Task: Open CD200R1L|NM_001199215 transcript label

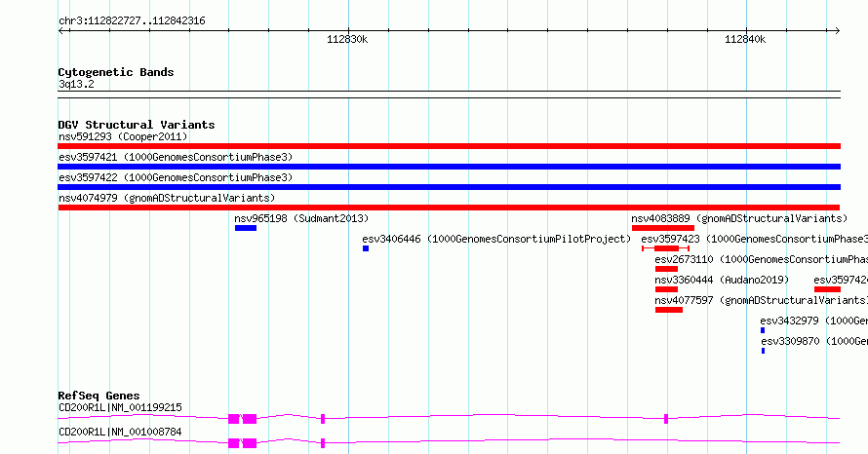Action: click(120, 407)
